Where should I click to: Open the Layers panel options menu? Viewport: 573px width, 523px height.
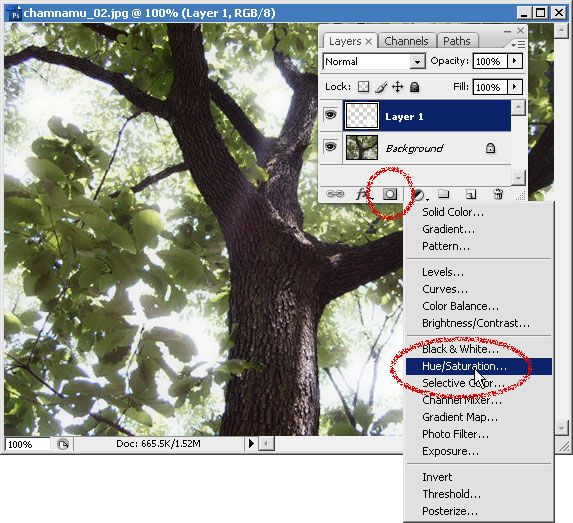[518, 45]
